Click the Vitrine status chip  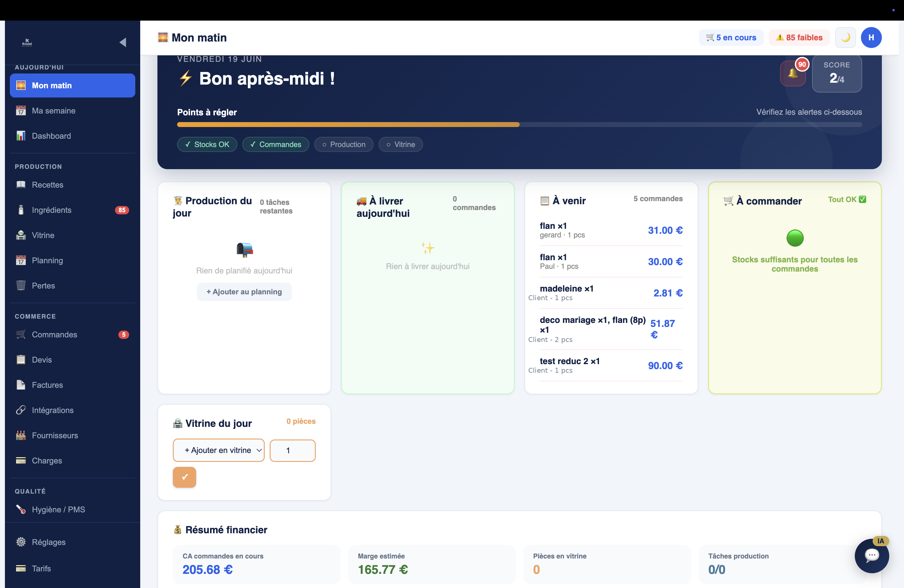401,144
